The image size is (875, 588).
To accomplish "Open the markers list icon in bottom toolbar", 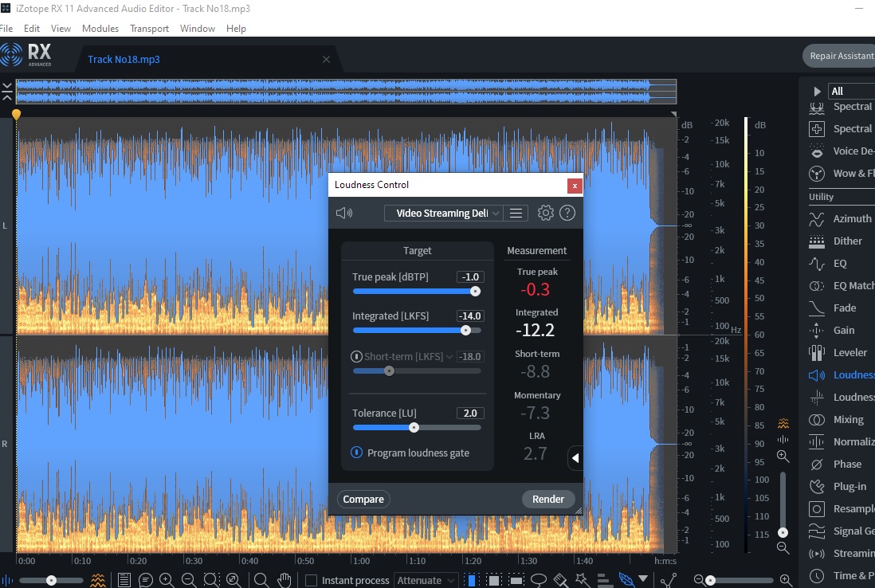I will pyautogui.click(x=124, y=580).
